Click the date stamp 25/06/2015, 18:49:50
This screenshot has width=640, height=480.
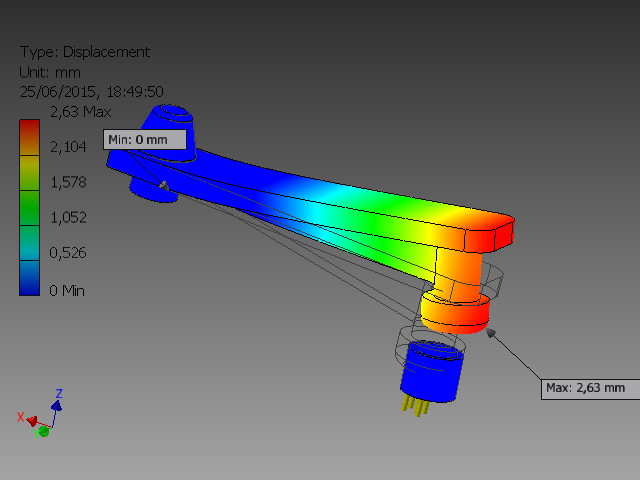tap(91, 91)
